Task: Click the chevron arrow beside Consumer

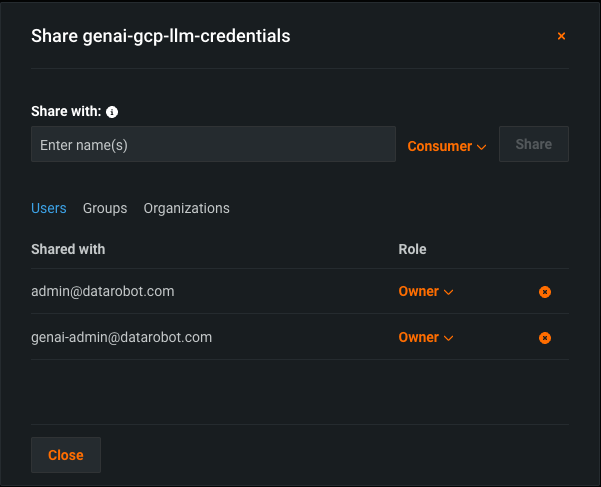Action: coord(482,147)
